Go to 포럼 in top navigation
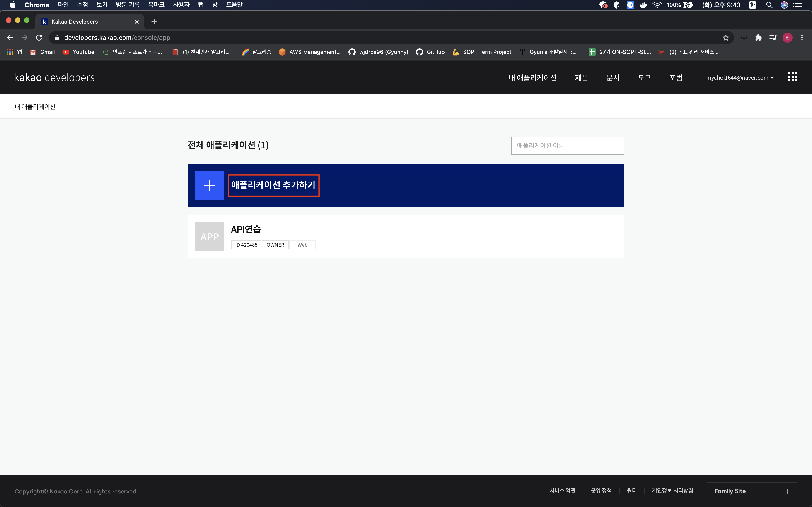Image resolution: width=812 pixels, height=507 pixels. point(676,78)
